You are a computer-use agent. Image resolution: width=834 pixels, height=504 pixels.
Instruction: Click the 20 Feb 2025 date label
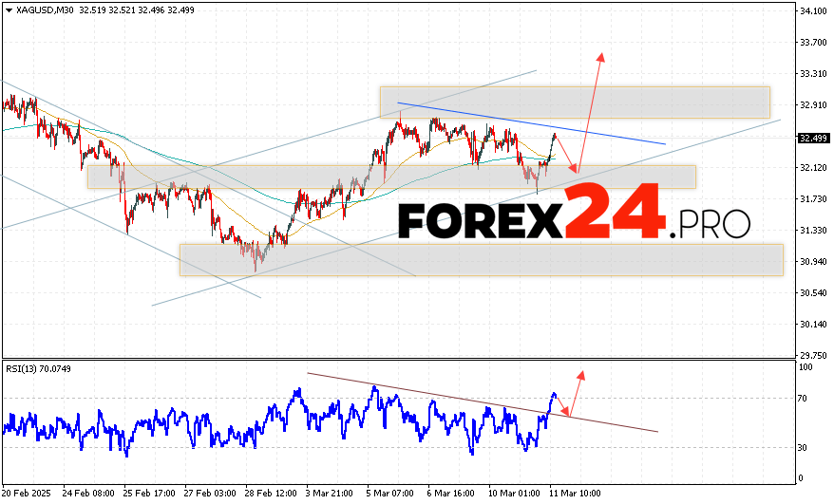[x=25, y=494]
